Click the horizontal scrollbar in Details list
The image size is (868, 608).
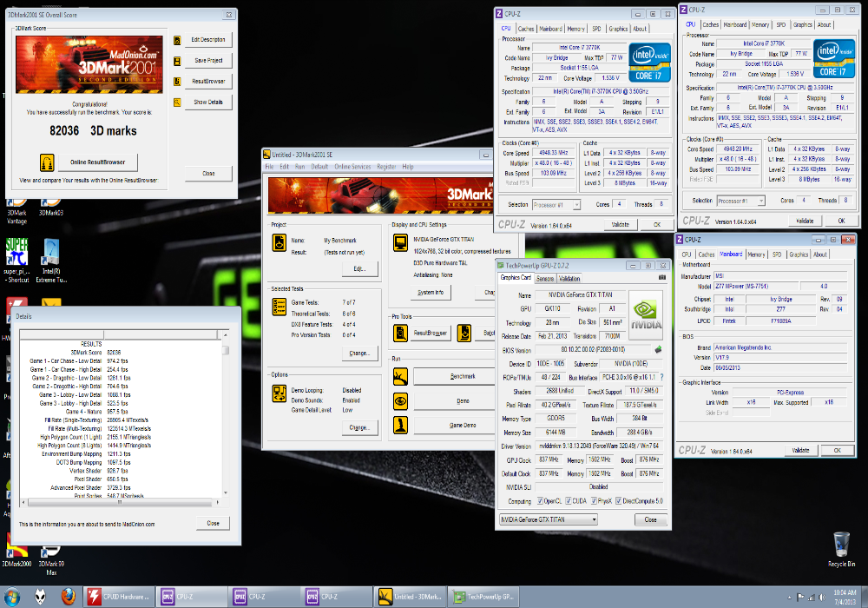click(120, 503)
